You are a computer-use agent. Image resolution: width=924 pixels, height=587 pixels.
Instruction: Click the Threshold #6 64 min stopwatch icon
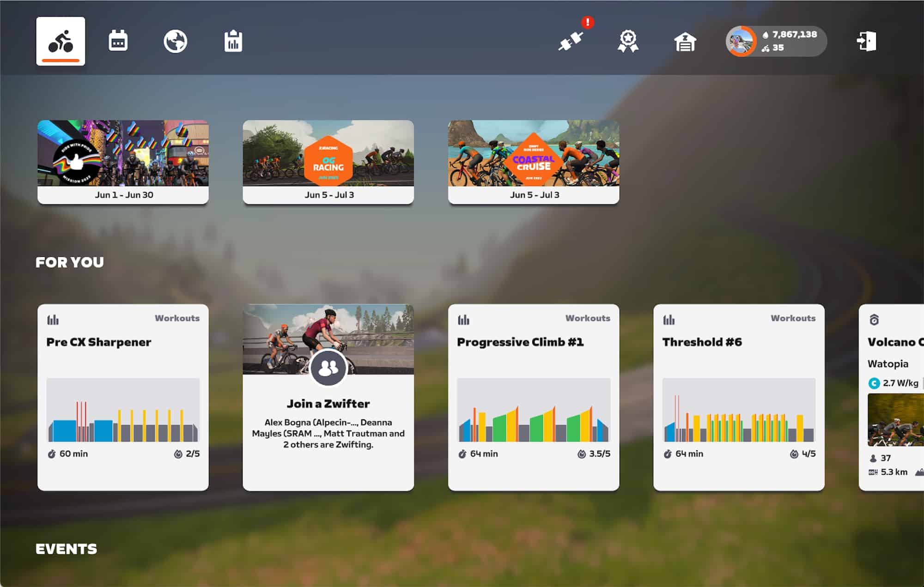pyautogui.click(x=667, y=454)
